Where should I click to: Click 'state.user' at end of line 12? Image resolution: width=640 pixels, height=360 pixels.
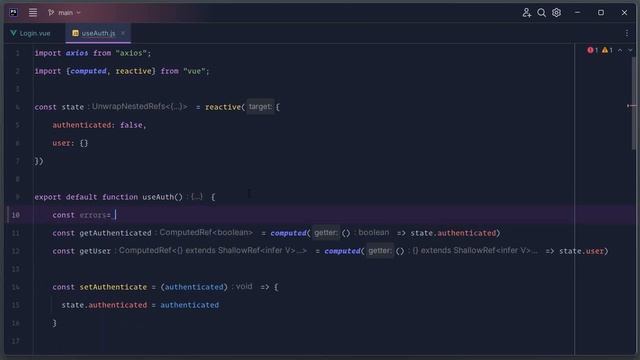(581, 251)
